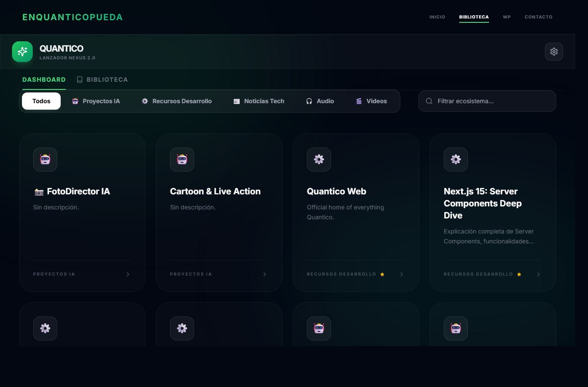Go to the Contacto page
Image resolution: width=588 pixels, height=387 pixels.
pyautogui.click(x=538, y=17)
